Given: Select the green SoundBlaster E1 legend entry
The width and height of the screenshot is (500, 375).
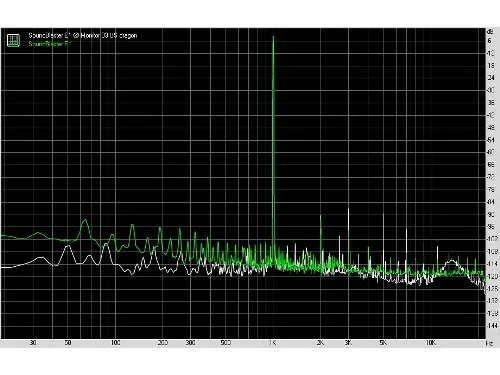Looking at the screenshot, I should point(50,44).
